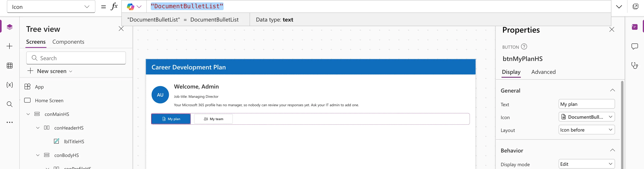644x169 pixels.
Task: Click the Text property input My plan
Action: (586, 104)
